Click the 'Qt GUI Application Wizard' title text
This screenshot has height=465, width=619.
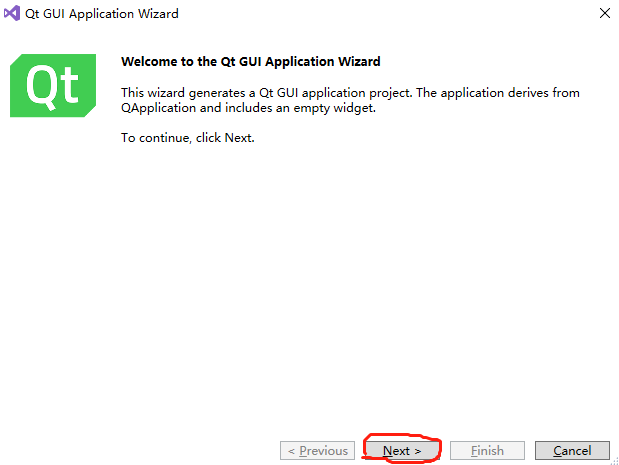[x=102, y=14]
